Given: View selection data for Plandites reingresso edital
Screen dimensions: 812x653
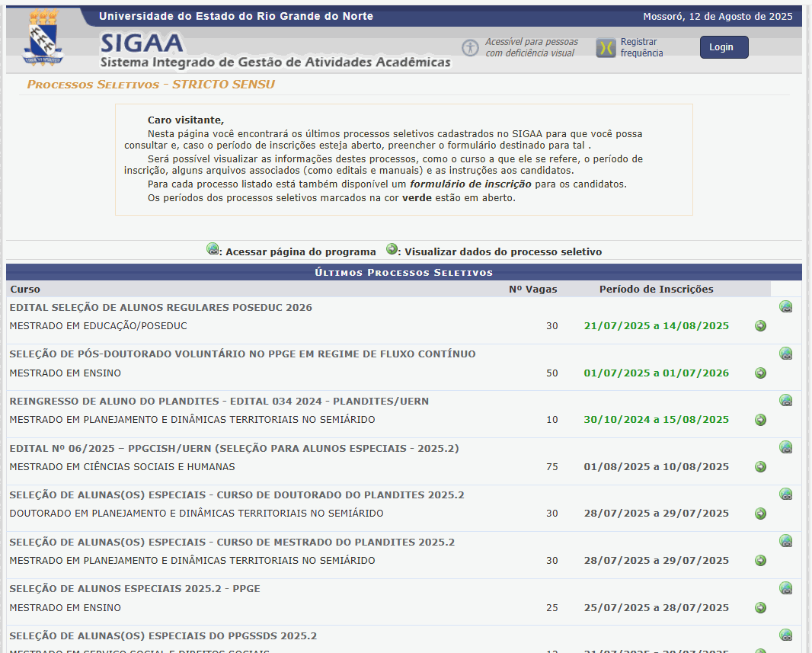Looking at the screenshot, I should coord(760,420).
